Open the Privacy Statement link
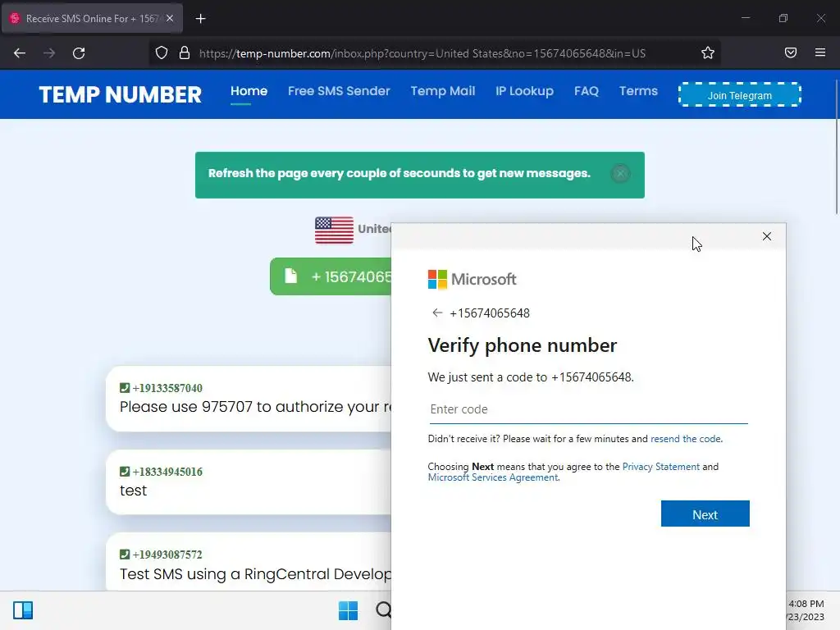 pyautogui.click(x=660, y=467)
